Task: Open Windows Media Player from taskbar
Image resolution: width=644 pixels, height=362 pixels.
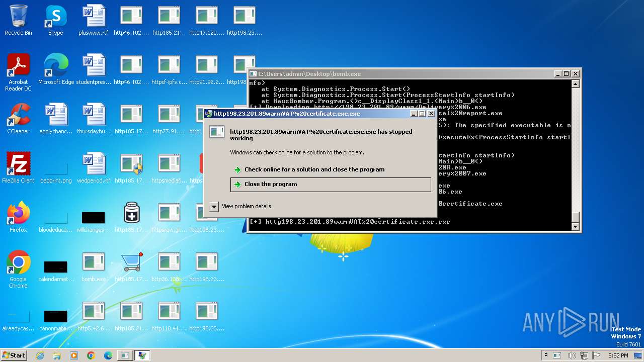Action: [74, 355]
